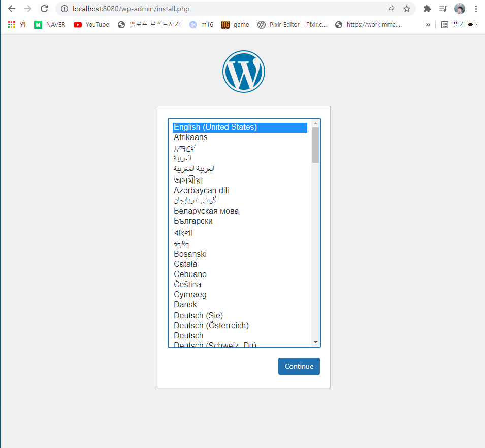Select Deutsch (Österreich) language option
The image size is (485, 448).
pos(240,325)
